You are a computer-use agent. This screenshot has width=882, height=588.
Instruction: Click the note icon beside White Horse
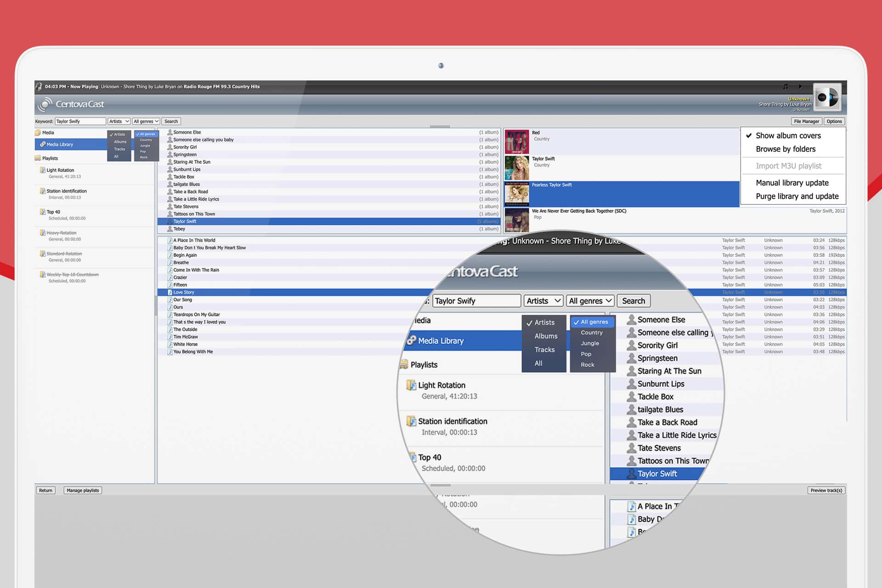(170, 344)
